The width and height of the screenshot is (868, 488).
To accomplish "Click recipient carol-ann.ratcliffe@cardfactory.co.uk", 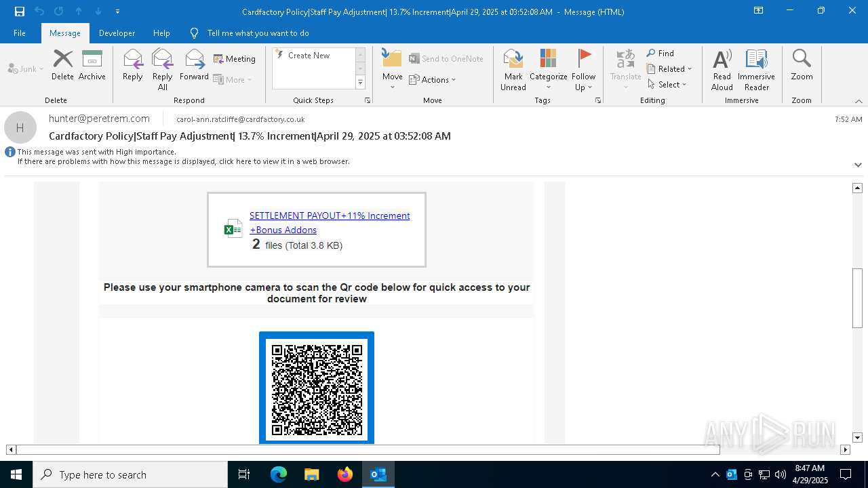I will pos(240,119).
